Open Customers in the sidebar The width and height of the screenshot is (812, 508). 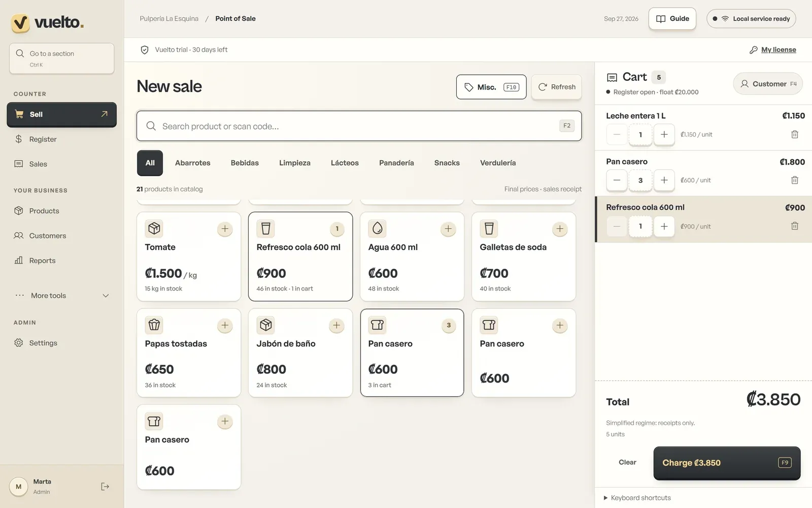tap(61, 236)
